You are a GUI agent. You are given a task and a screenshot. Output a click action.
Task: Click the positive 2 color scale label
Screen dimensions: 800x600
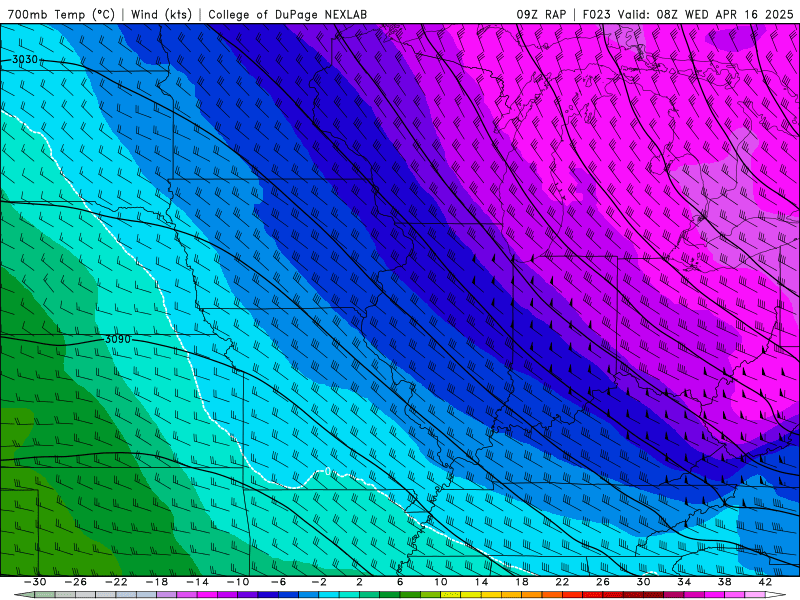(x=360, y=582)
